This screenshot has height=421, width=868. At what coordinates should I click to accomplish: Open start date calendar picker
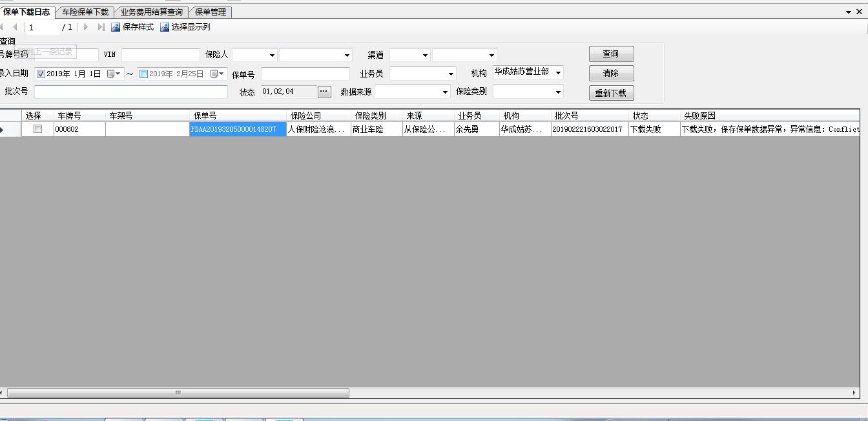114,74
